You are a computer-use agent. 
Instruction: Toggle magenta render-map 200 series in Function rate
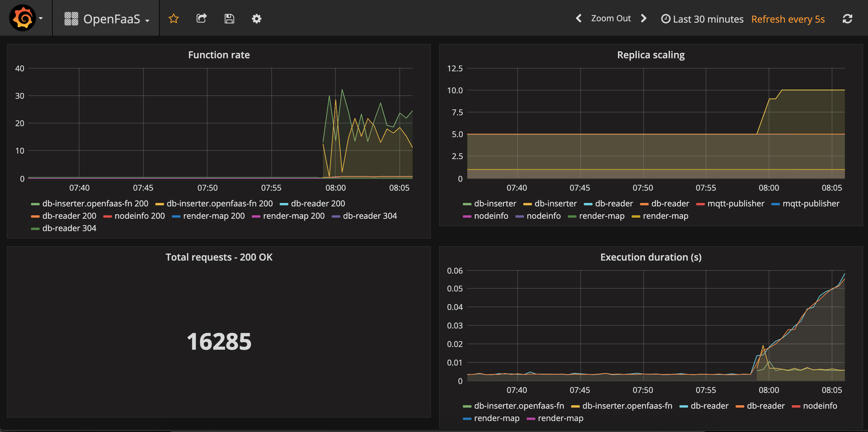[294, 216]
